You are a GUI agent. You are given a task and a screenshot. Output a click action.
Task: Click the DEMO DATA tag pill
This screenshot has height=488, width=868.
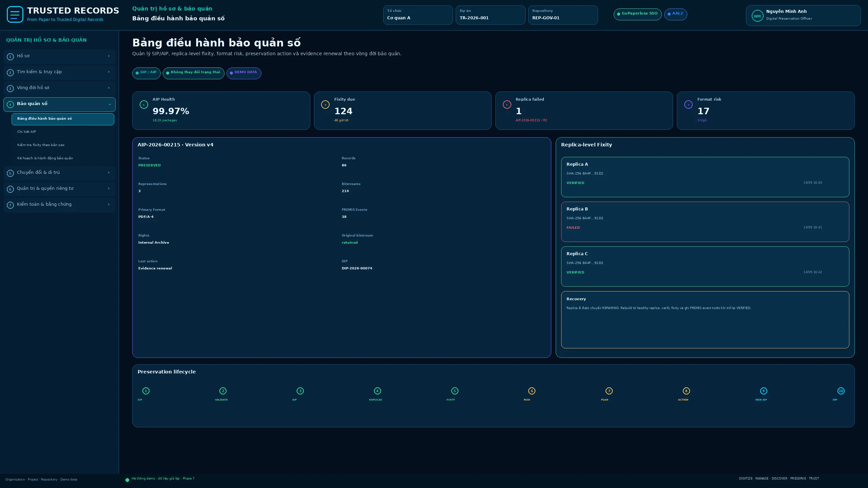[244, 73]
